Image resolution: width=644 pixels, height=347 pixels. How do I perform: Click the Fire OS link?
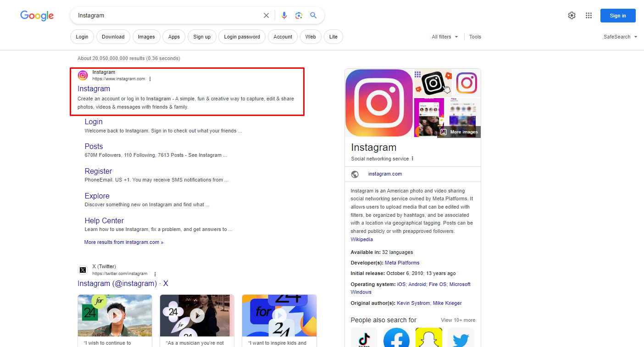pyautogui.click(x=438, y=285)
